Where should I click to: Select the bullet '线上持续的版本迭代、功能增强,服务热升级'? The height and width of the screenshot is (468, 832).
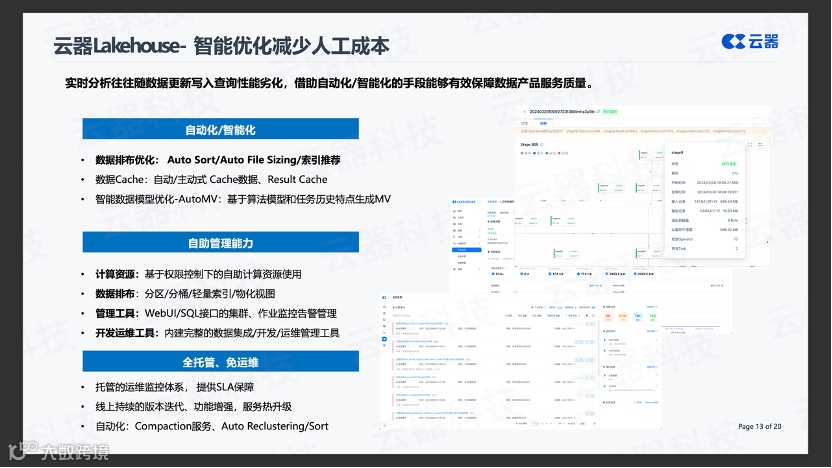click(194, 407)
